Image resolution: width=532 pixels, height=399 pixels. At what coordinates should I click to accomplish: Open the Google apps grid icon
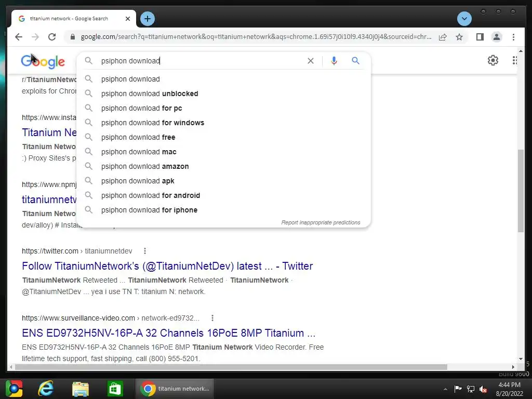tap(514, 60)
